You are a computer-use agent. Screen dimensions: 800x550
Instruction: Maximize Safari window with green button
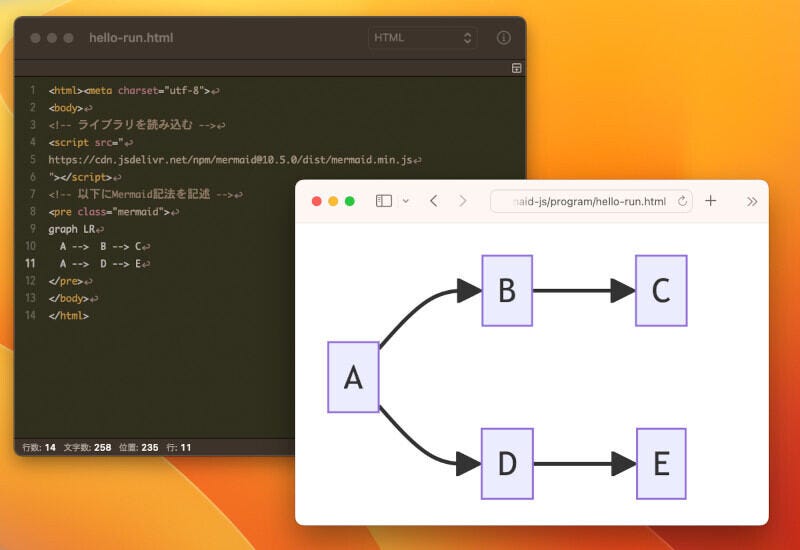click(x=350, y=201)
